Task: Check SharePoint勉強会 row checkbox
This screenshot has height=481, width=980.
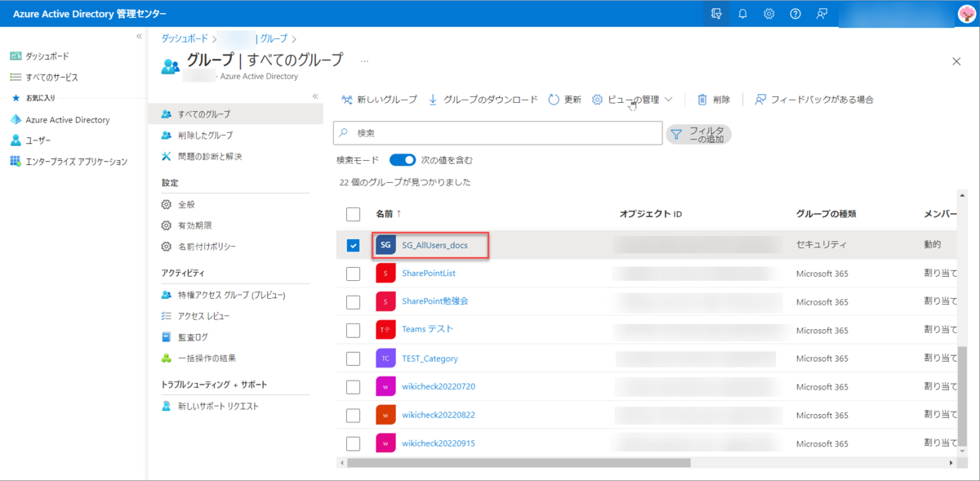Action: (353, 302)
